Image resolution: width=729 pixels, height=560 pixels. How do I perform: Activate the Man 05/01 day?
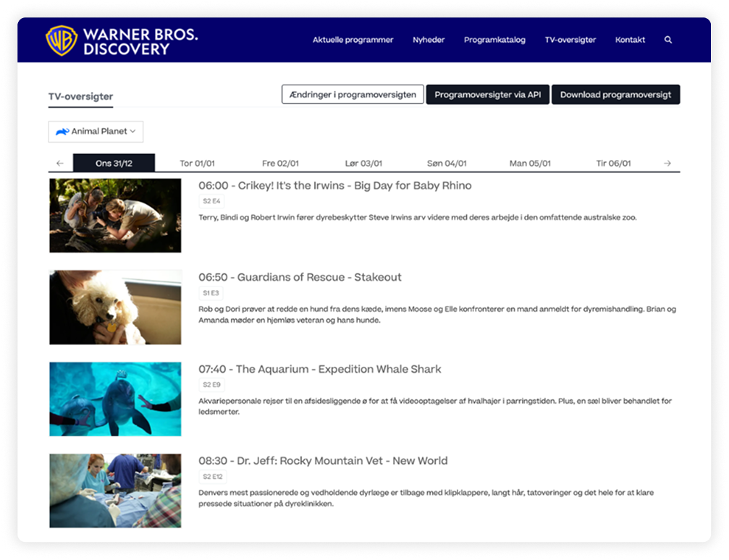click(531, 163)
